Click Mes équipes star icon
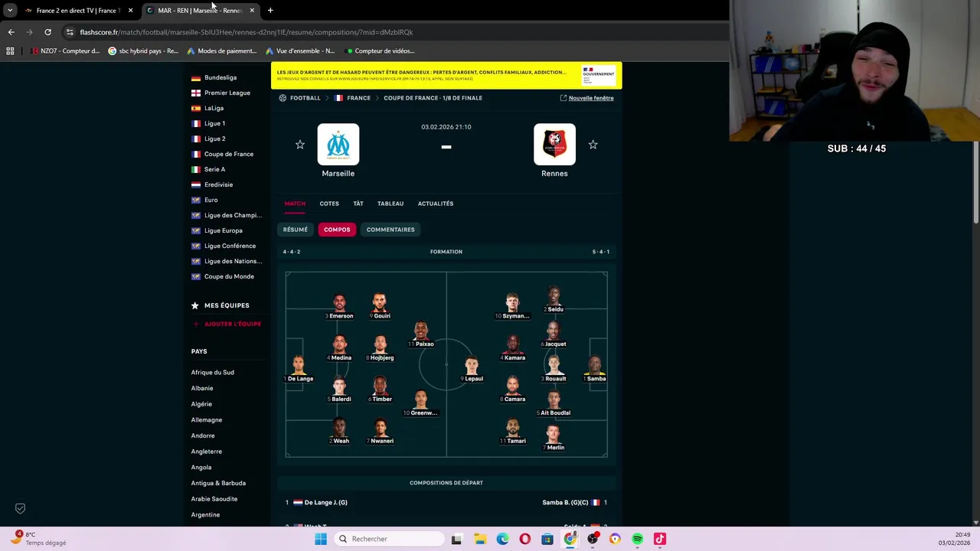Viewport: 980px width, 551px height. (x=195, y=305)
